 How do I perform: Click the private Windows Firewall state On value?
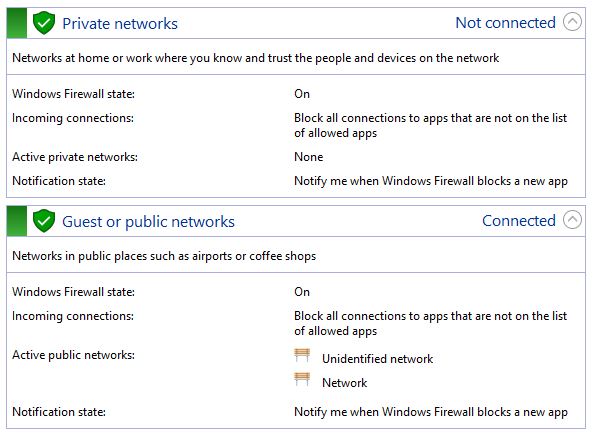point(302,94)
